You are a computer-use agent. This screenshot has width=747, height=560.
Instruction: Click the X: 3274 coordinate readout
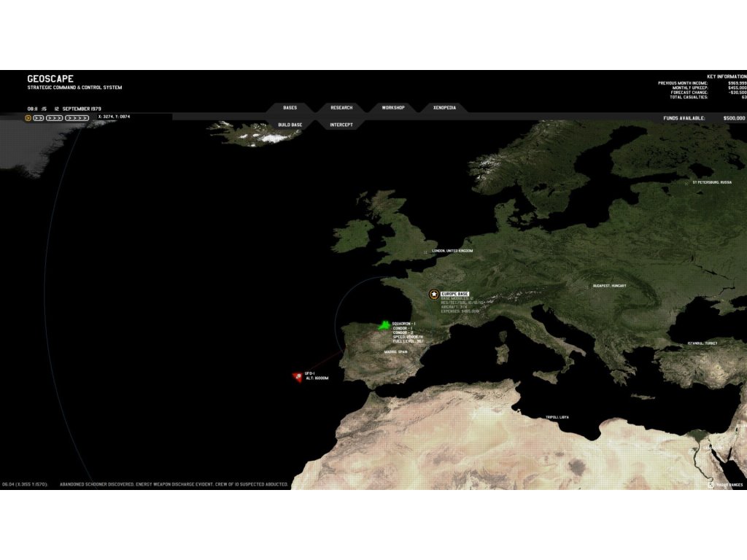tap(114, 117)
